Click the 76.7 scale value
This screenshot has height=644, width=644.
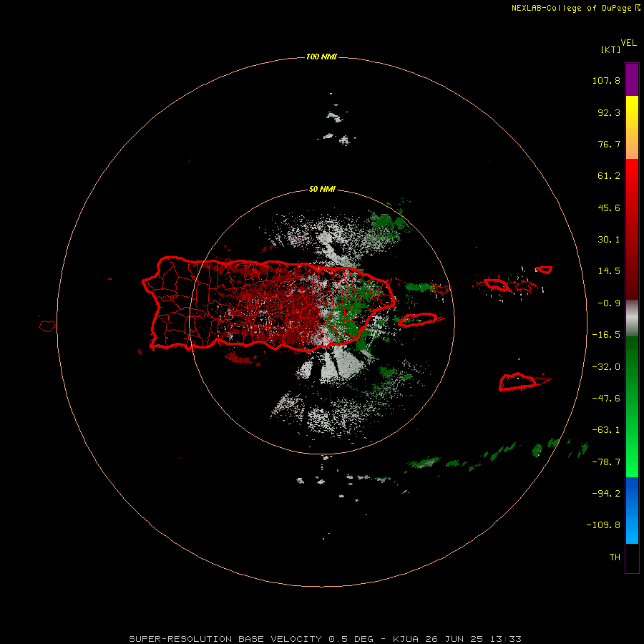tap(609, 144)
